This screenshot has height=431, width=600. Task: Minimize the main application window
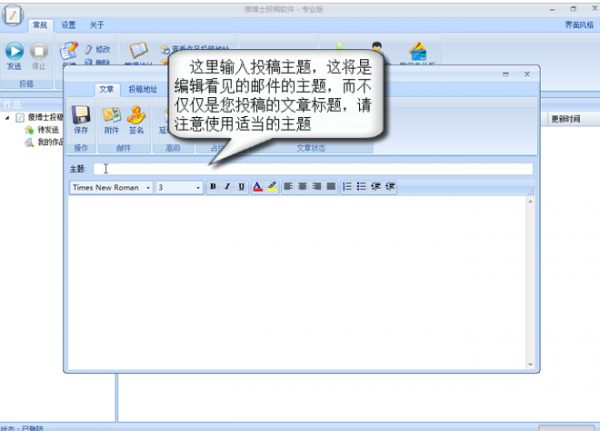point(552,10)
